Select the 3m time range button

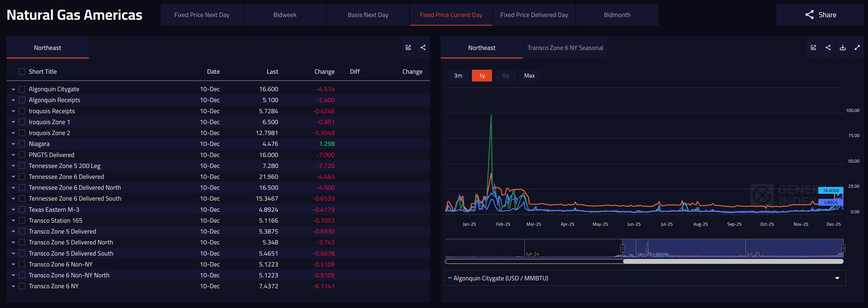coord(458,76)
